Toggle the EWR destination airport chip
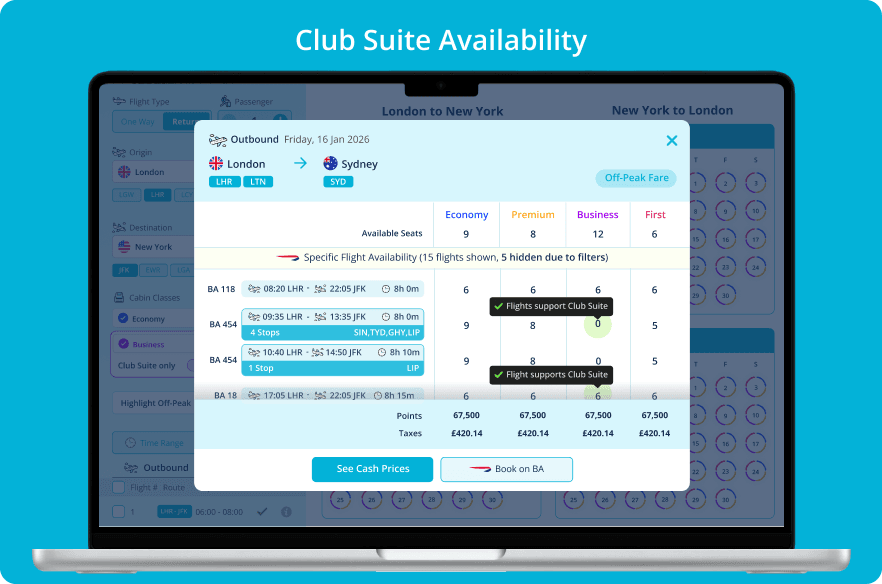 coord(153,270)
